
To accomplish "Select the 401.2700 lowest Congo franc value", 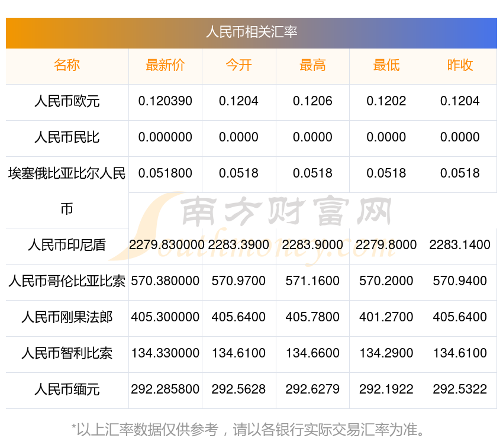I will point(386,317).
